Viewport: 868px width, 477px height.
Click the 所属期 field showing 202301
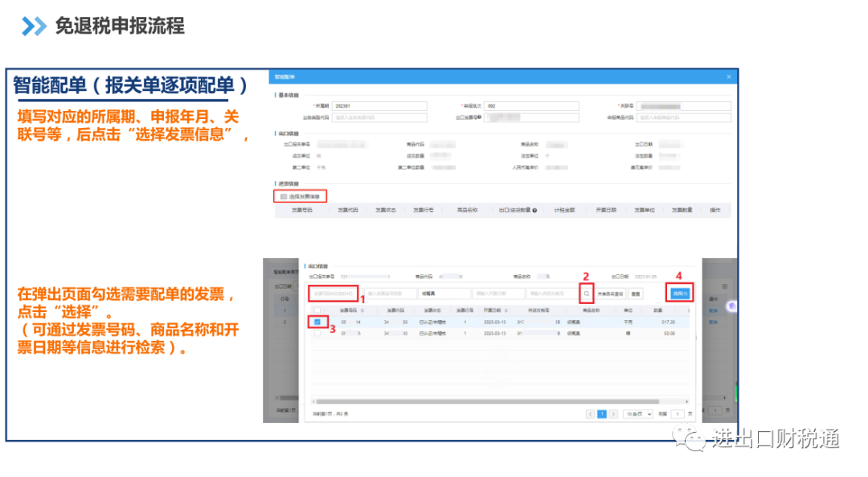click(379, 106)
